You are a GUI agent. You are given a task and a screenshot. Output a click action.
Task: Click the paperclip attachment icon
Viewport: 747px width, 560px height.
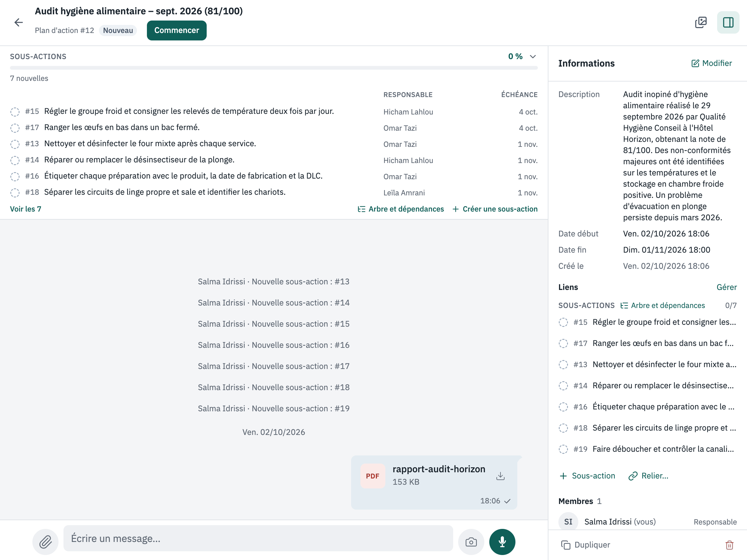coord(45,542)
